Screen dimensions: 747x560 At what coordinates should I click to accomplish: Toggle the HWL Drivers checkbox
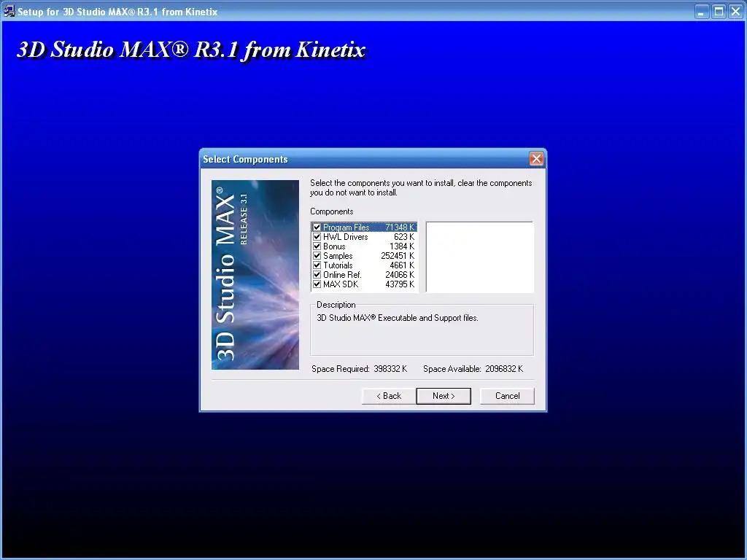coord(317,237)
